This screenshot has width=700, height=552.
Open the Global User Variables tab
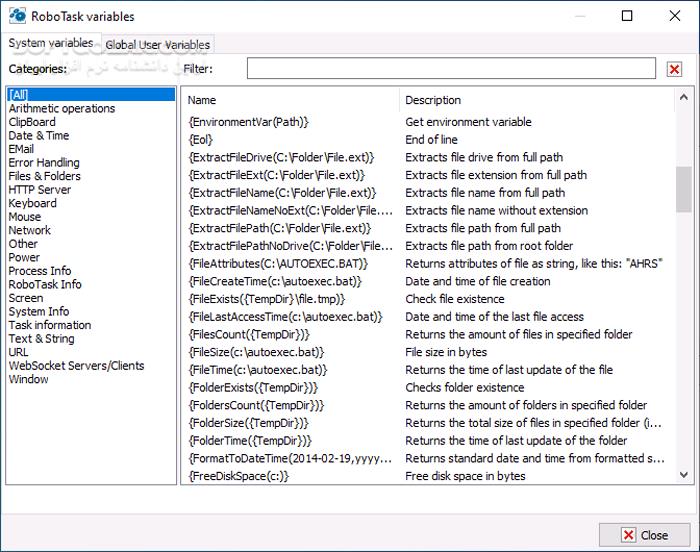tap(158, 45)
